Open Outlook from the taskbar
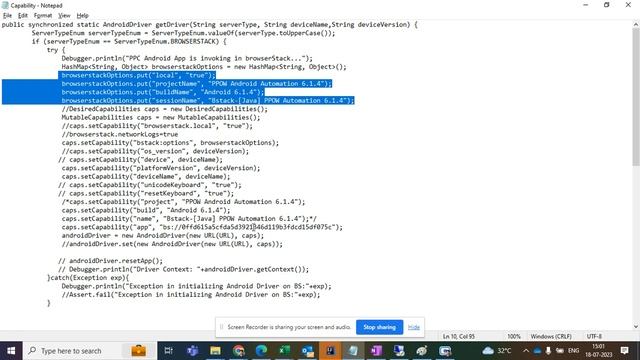This screenshot has height=360, width=640. pyautogui.click(x=307, y=351)
